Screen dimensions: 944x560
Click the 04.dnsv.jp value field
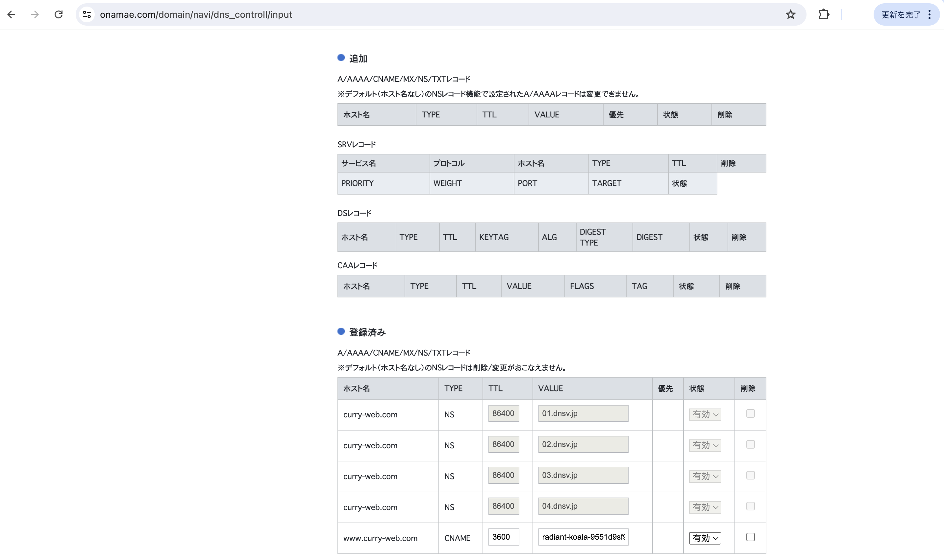point(583,506)
